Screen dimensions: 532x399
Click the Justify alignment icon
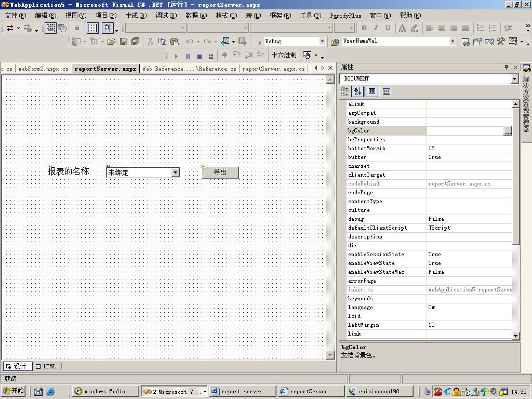[x=465, y=28]
